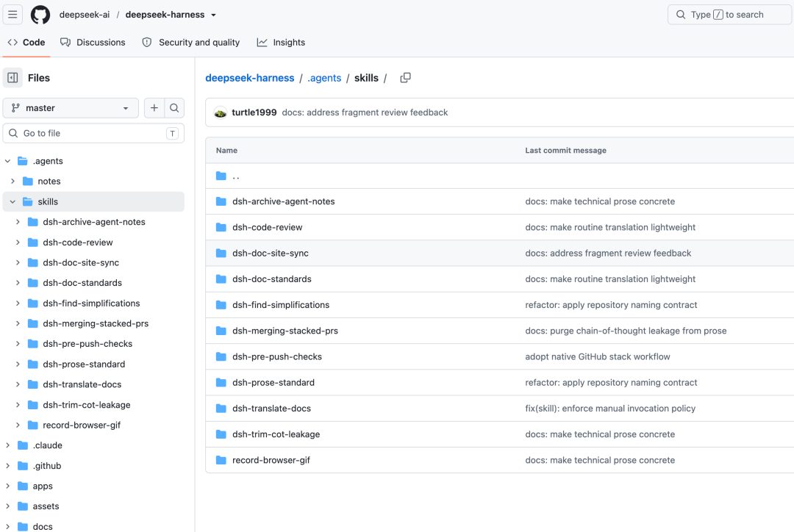The width and height of the screenshot is (794, 532).
Task: Focus the Type / to search box
Action: click(x=729, y=15)
